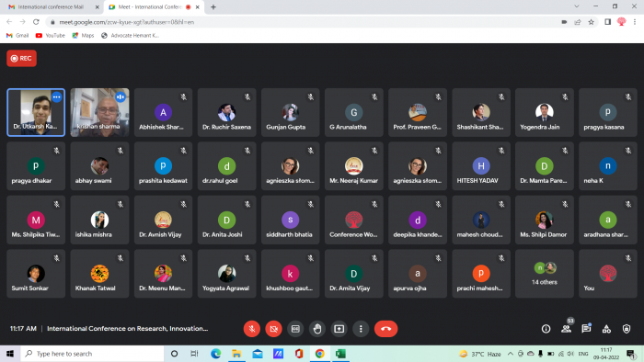The image size is (644, 362).
Task: Open the Activities shapes icon
Action: 606,329
